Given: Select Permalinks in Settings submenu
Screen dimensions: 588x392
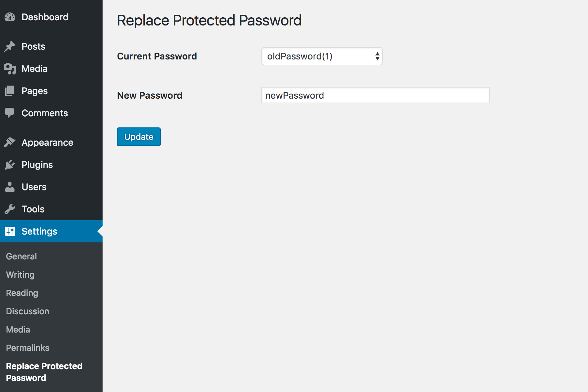Looking at the screenshot, I should tap(27, 348).
